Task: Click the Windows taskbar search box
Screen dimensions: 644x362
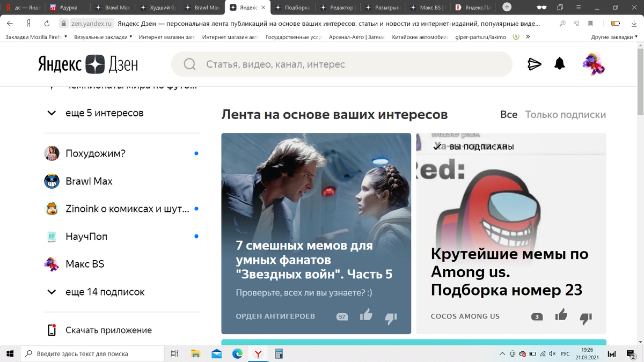Action: pyautogui.click(x=92, y=353)
